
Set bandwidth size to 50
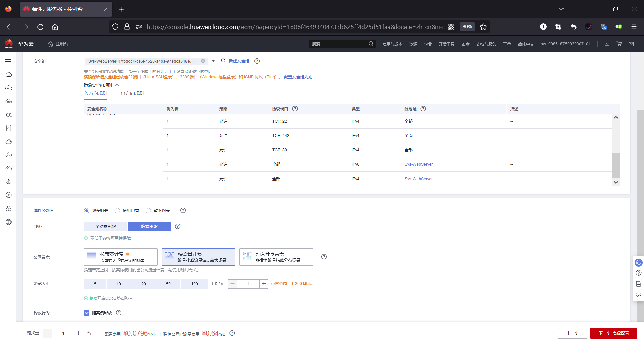click(x=168, y=284)
